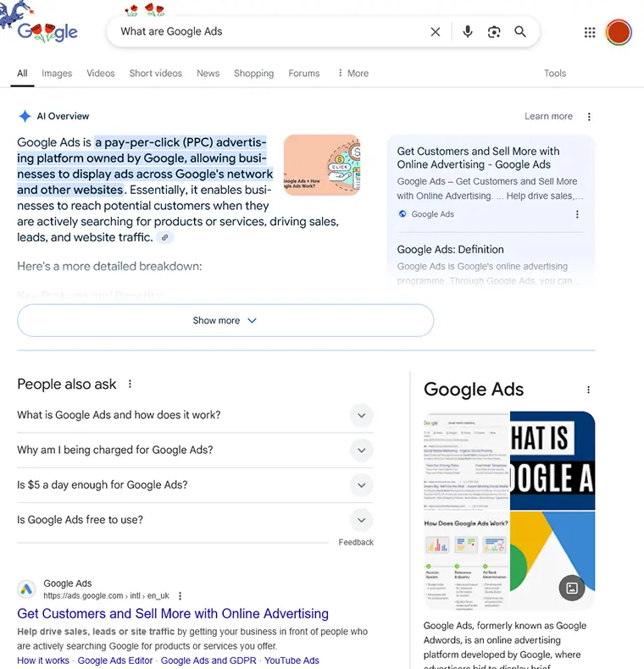Click the image gallery icon on knowledge panel
644x669 pixels.
point(572,588)
